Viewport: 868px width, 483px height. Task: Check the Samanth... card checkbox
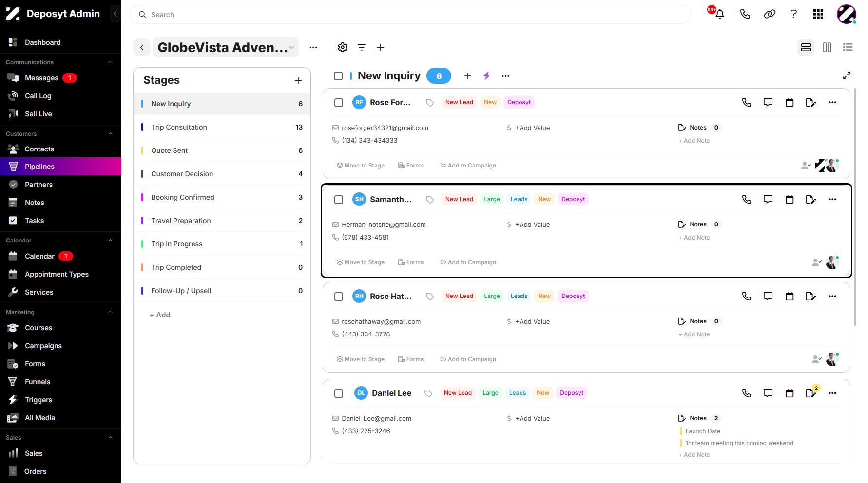click(339, 199)
